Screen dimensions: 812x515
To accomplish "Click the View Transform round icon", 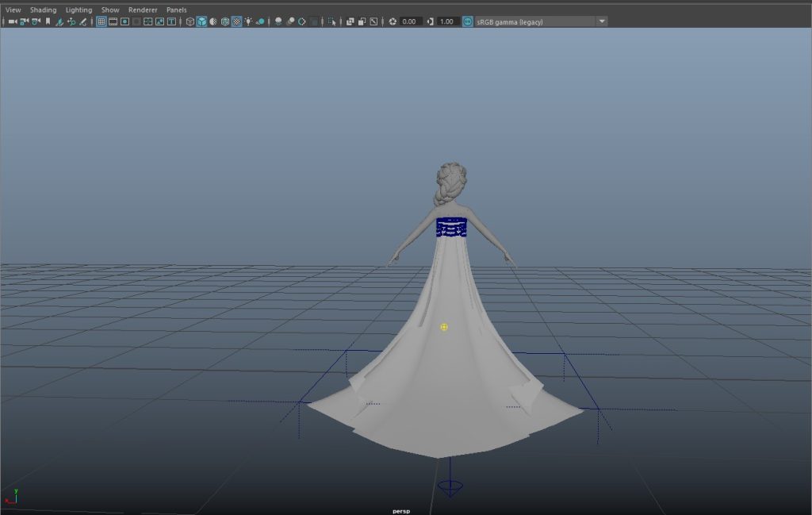I will pos(468,21).
